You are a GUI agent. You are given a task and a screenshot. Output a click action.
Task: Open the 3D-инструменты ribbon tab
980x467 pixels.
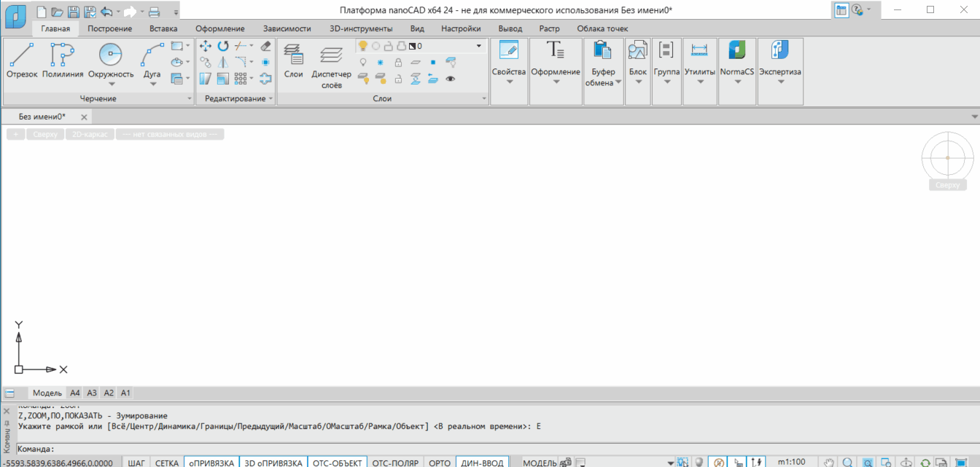[x=361, y=28]
